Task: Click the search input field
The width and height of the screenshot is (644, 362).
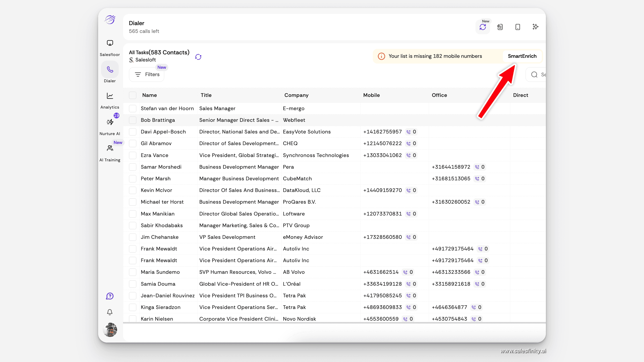Action: click(x=540, y=75)
